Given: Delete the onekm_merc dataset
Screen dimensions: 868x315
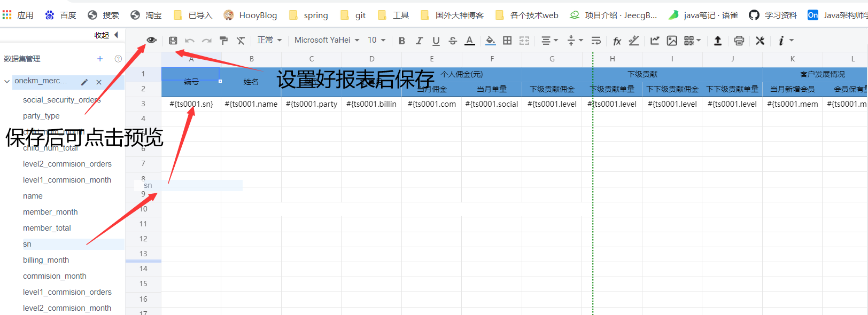Looking at the screenshot, I should (x=99, y=82).
